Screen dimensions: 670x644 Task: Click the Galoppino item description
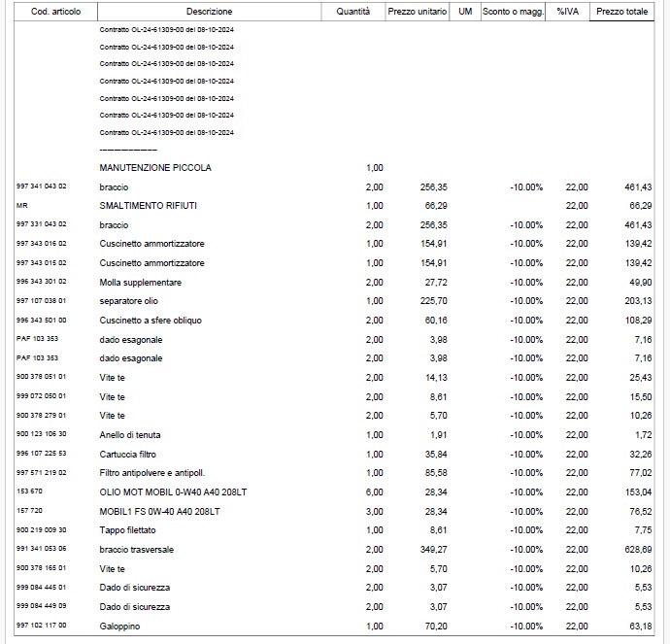pos(119,627)
